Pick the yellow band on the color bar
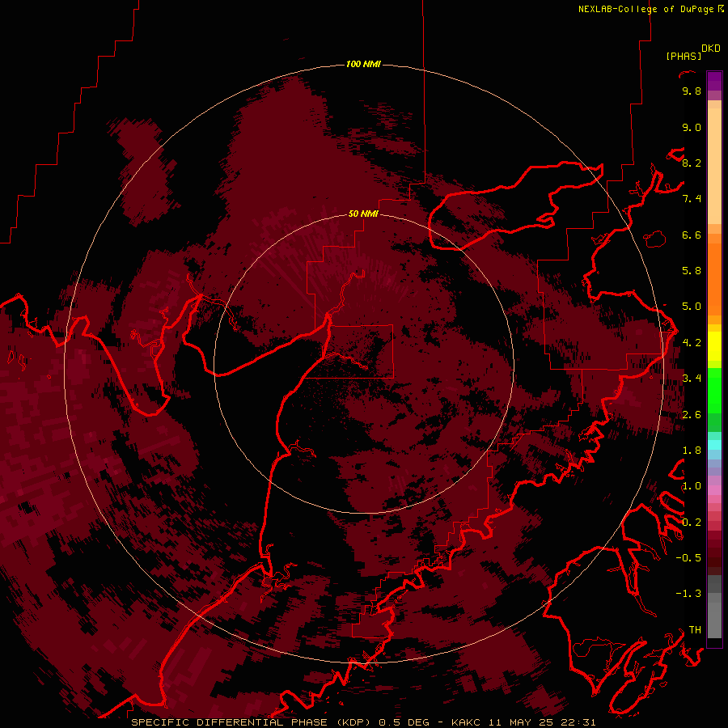728x728 pixels. coord(714,346)
